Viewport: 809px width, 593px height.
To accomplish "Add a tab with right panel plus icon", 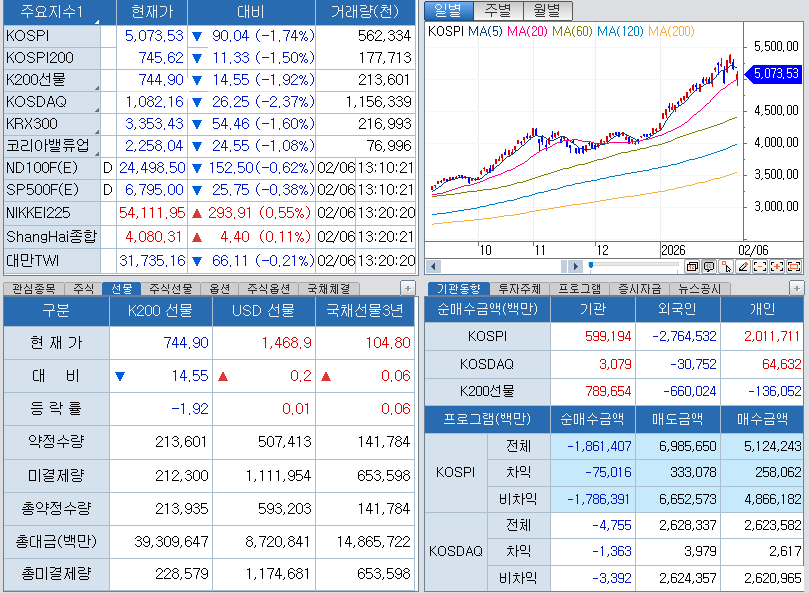I will (x=796, y=288).
